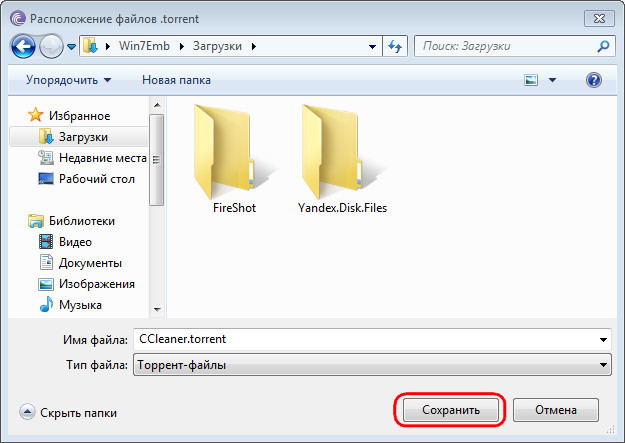Click the blue help question icon
Viewport: 625px width, 443px height.
pos(594,80)
